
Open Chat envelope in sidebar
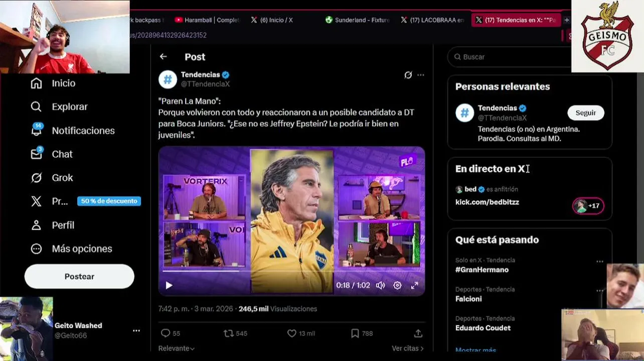[51, 154]
